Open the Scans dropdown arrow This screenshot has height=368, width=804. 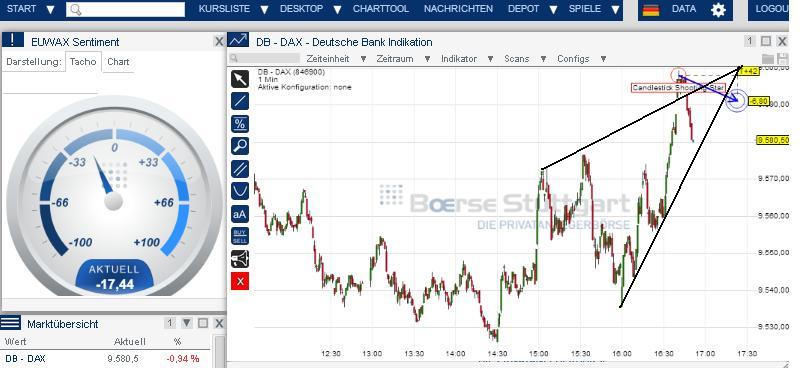[x=543, y=59]
